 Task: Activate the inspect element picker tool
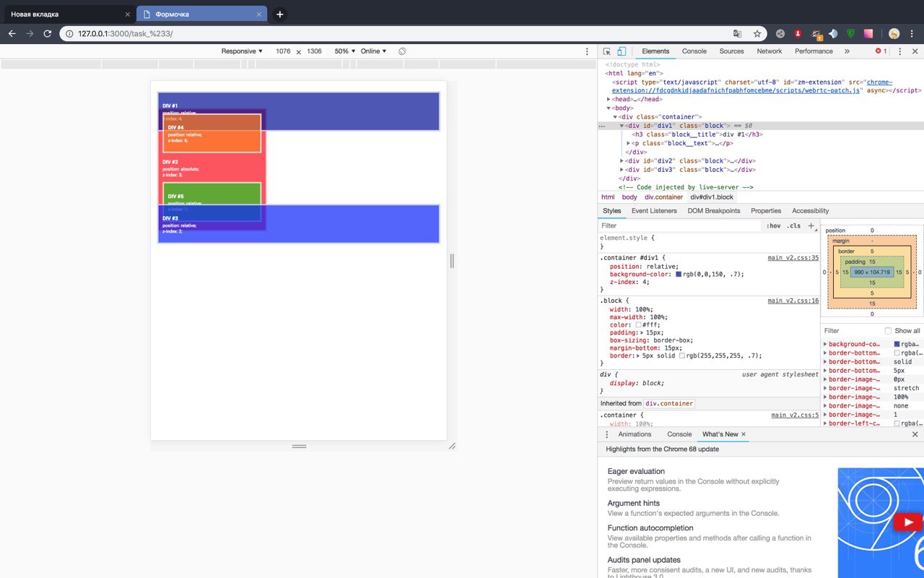[607, 51]
